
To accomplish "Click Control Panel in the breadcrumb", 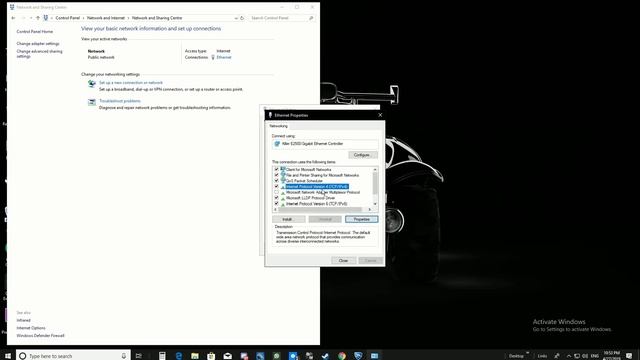I will pos(68,18).
